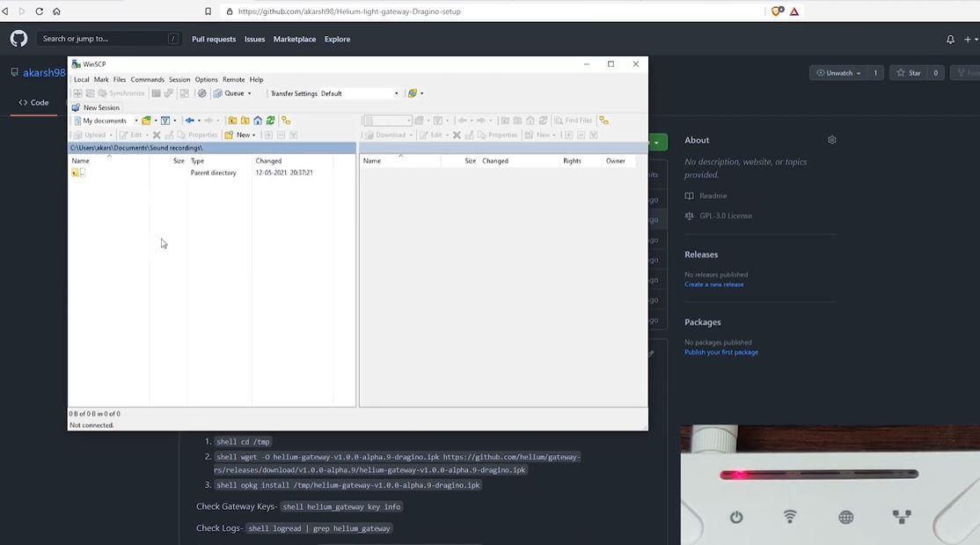Open the Mark menu in WinSCP

point(101,79)
